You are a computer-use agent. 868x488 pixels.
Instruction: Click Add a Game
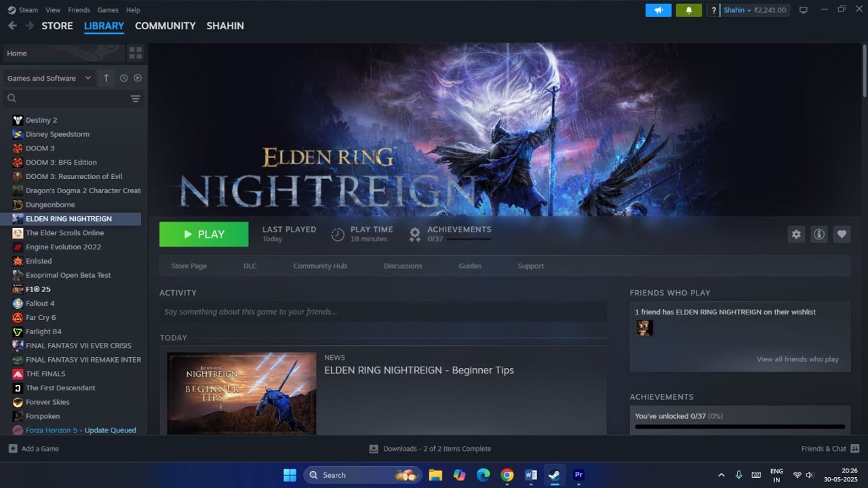[34, 449]
